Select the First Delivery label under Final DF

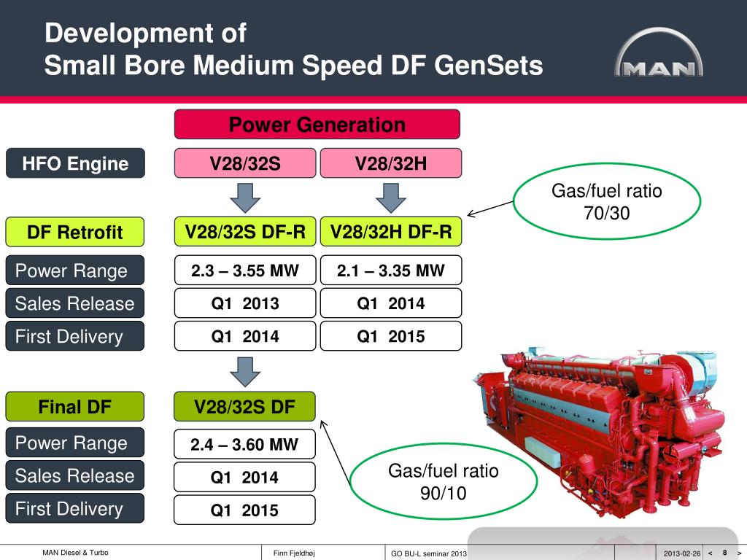(75, 508)
